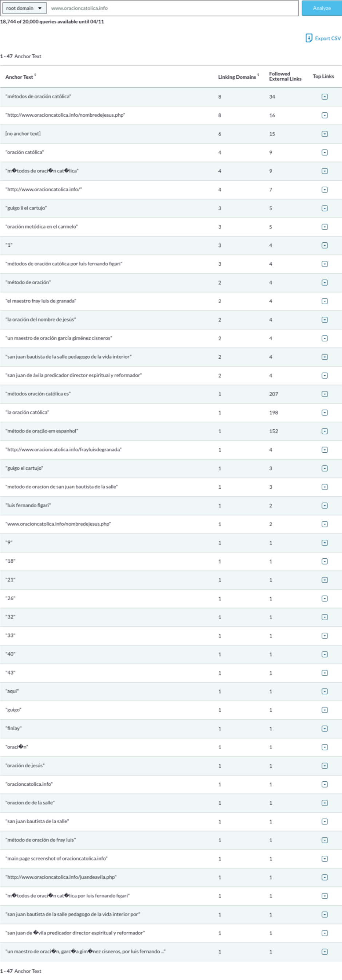The width and height of the screenshot is (342, 980).
Task: Click the Analyze button
Action: 322,8
